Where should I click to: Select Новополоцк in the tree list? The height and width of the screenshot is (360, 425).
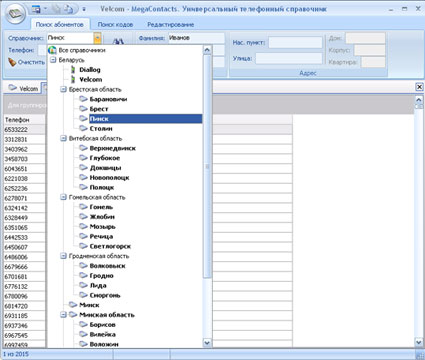tap(109, 178)
